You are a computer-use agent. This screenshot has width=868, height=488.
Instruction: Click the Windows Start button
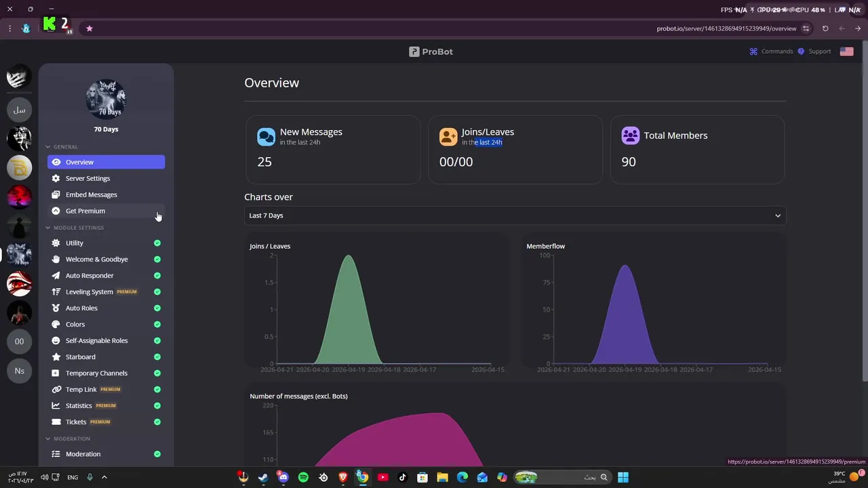pyautogui.click(x=623, y=477)
